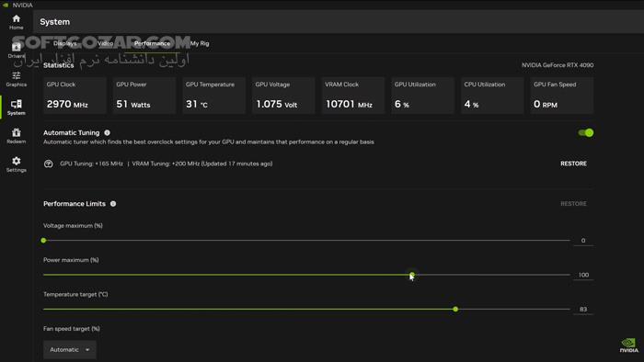Select the Performance tab
Image resolution: width=644 pixels, height=362 pixels.
click(x=152, y=43)
